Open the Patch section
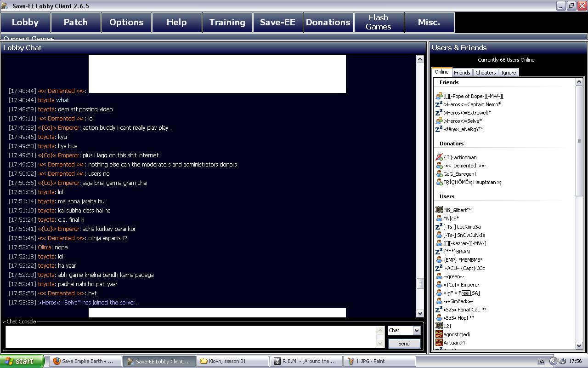Image resolution: width=588 pixels, height=368 pixels. pos(76,22)
